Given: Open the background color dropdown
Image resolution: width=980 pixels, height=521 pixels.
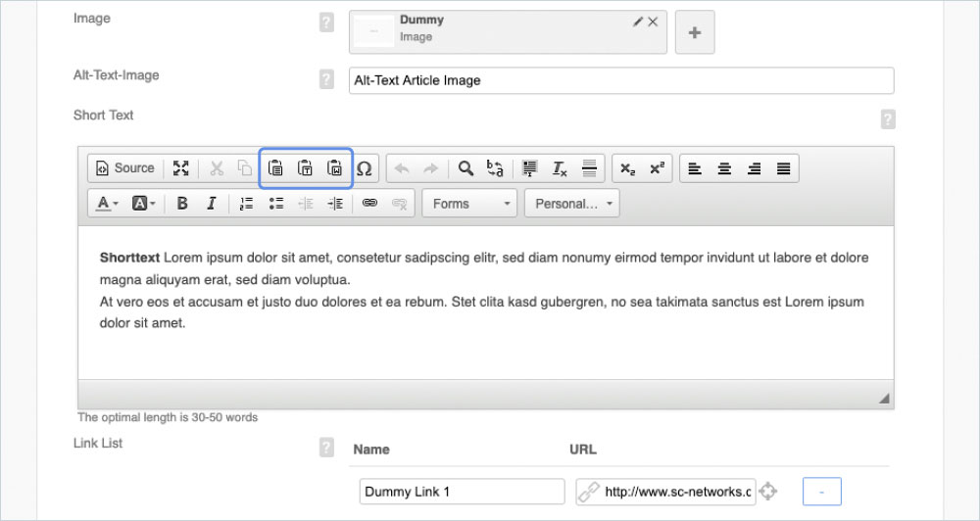Looking at the screenshot, I should click(143, 204).
